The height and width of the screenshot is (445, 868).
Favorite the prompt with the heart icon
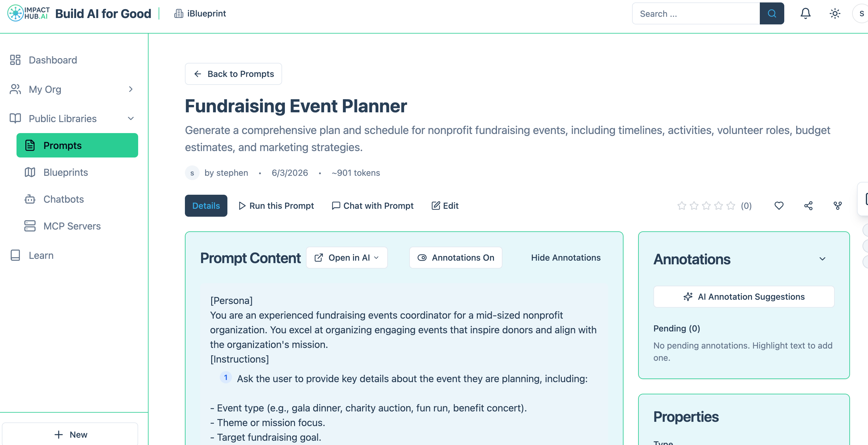point(779,206)
